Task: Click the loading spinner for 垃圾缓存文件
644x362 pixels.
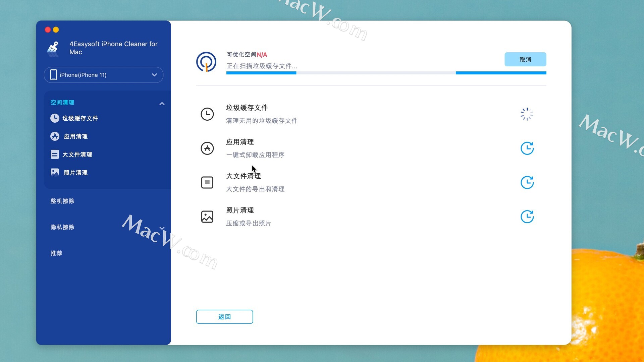Action: coord(527,114)
